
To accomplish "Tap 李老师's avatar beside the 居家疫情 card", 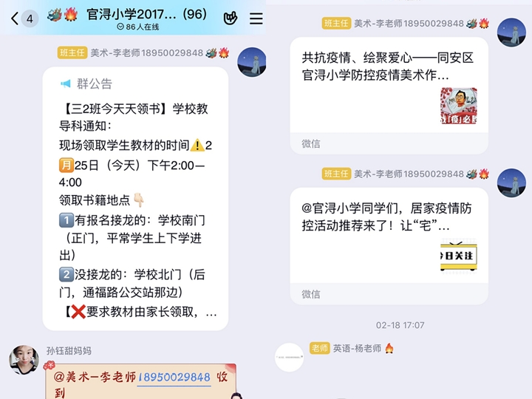I will point(511,183).
